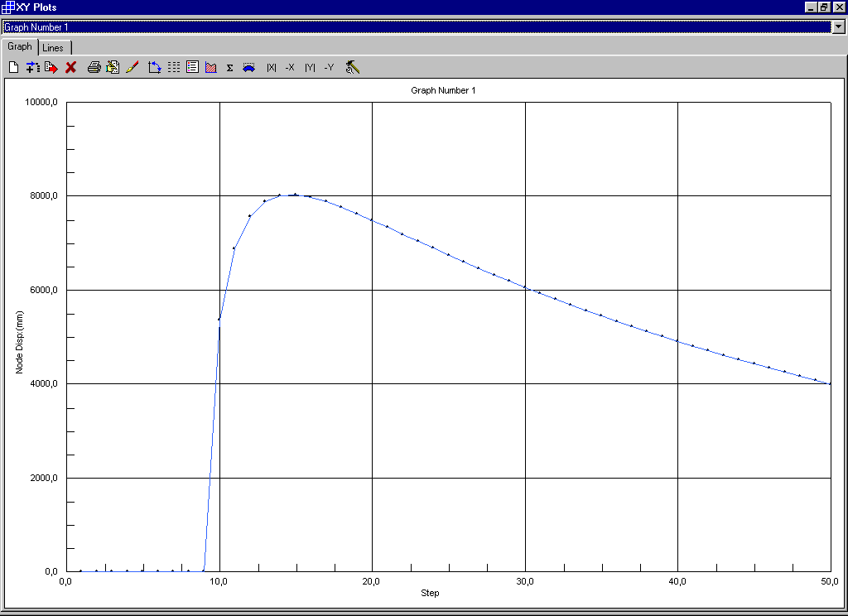Click the red hatched area-fill icon
Viewport: 848px width, 616px height.
pos(211,68)
